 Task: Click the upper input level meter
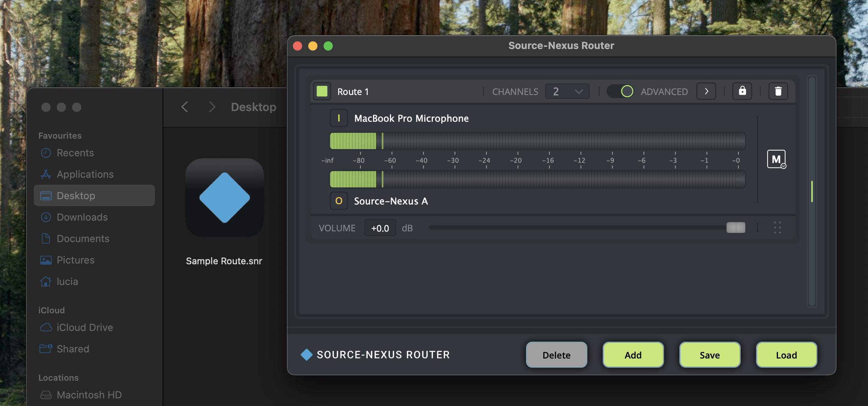[x=538, y=141]
